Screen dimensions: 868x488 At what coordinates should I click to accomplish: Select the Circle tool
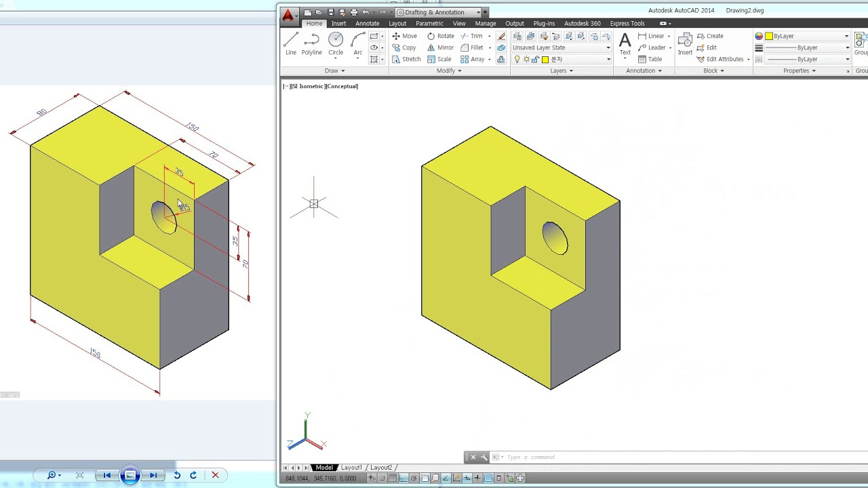coord(336,45)
